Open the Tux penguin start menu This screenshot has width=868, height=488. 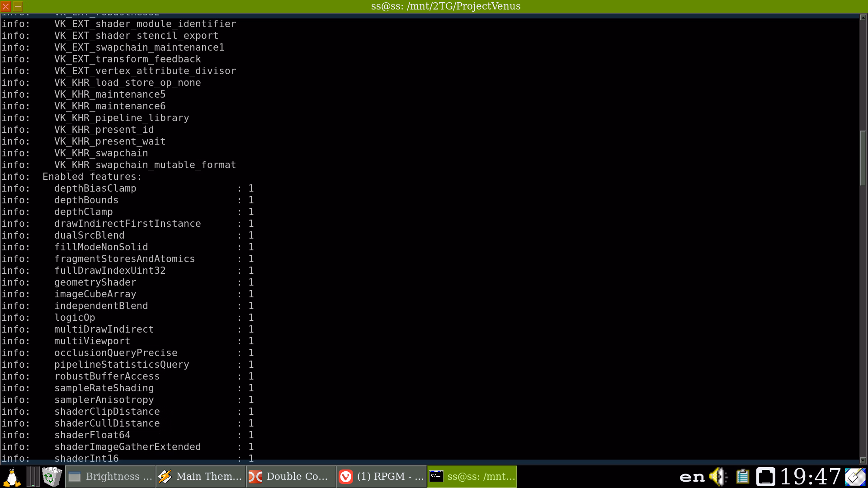click(x=12, y=477)
